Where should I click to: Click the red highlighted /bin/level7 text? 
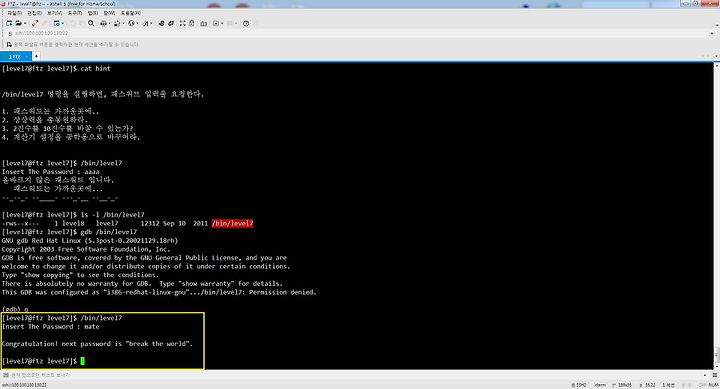click(x=232, y=223)
